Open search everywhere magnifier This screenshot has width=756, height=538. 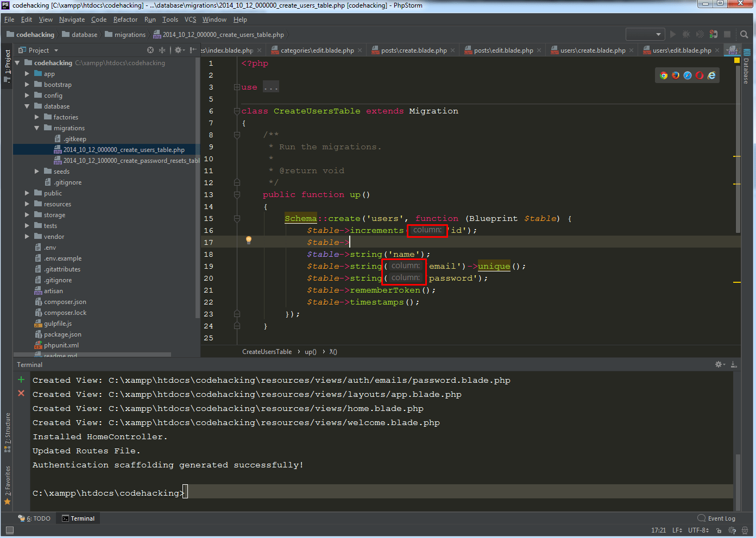(744, 33)
